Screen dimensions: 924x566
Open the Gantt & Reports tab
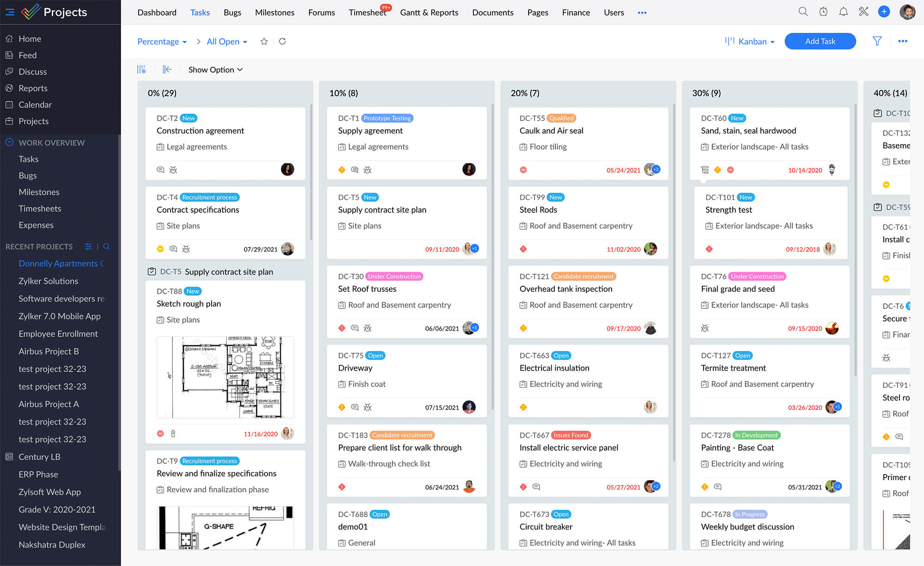tap(429, 12)
